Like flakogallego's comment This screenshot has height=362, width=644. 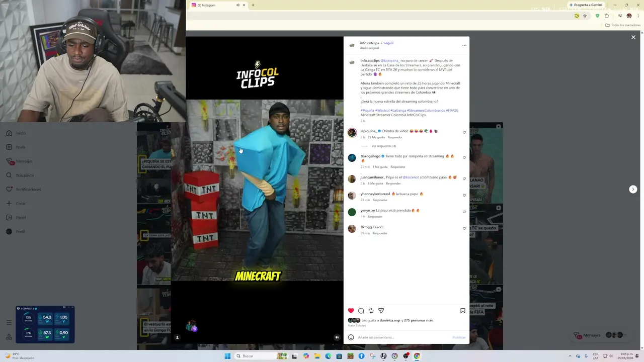464,157
